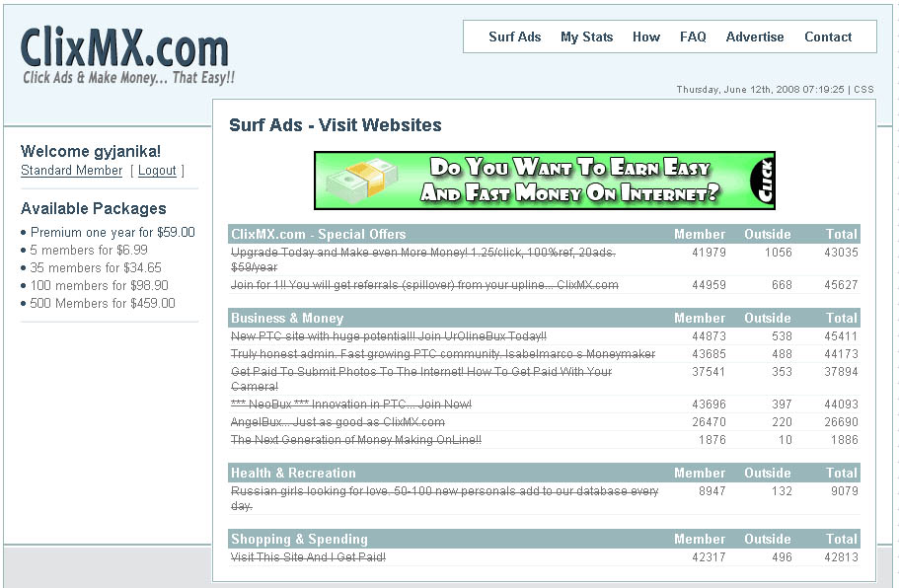
Task: Open the Get Paid To Submit Photos ad
Action: tap(421, 379)
